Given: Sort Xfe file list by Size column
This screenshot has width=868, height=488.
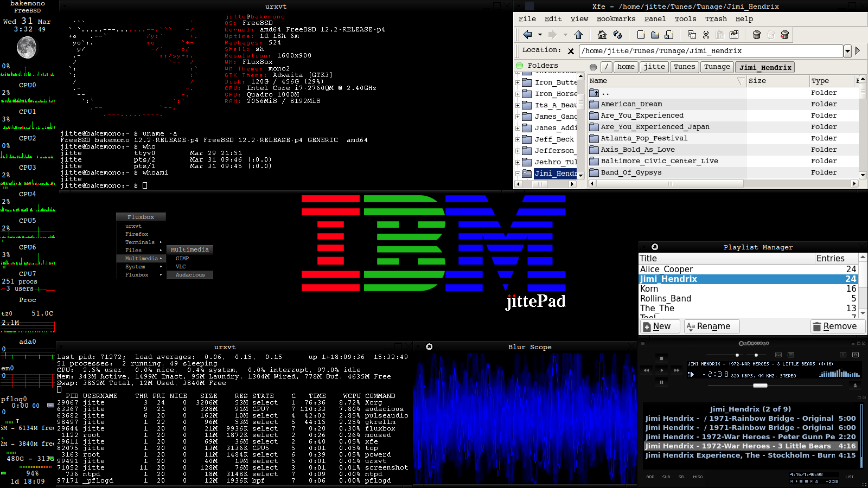Looking at the screenshot, I should pos(777,81).
